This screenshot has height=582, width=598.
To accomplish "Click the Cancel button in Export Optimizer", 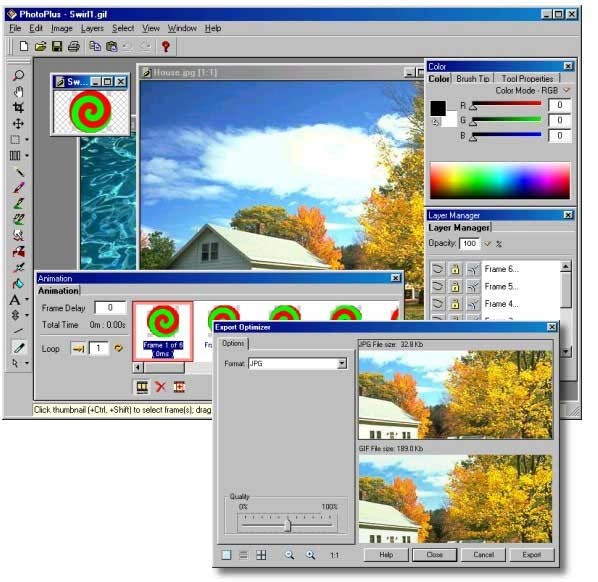I will pyautogui.click(x=483, y=555).
